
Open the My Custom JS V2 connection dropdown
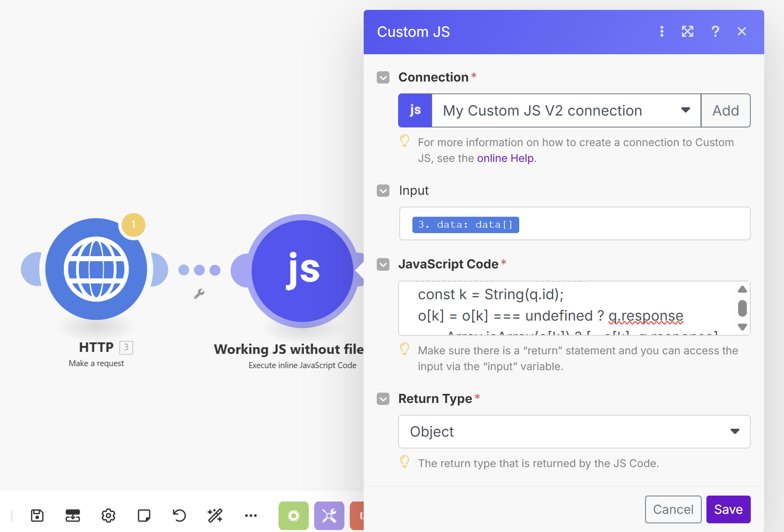(566, 110)
